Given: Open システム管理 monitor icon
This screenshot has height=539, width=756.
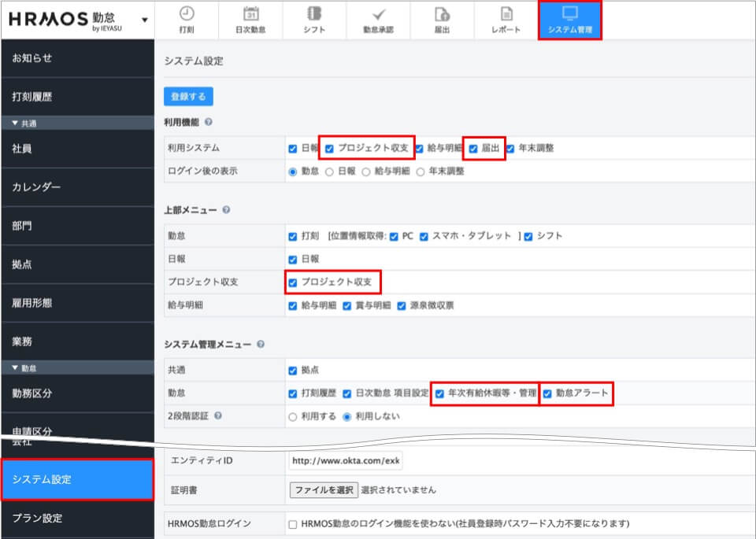Looking at the screenshot, I should point(569,13).
